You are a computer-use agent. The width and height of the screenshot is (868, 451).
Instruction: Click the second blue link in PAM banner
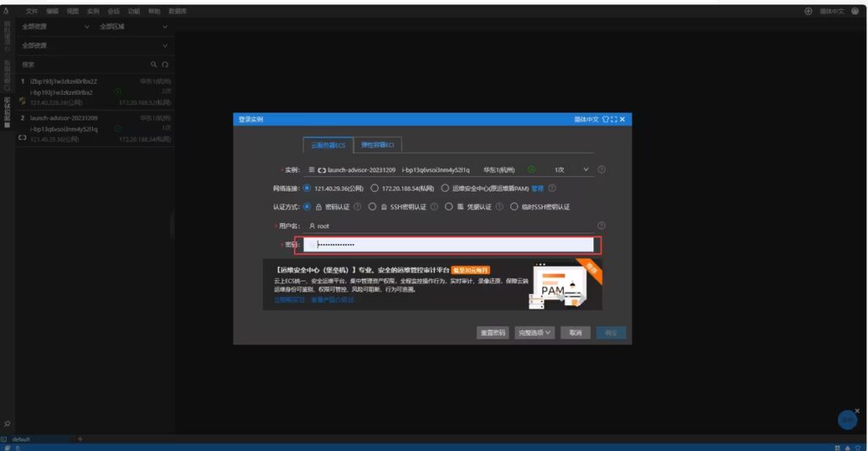(332, 299)
